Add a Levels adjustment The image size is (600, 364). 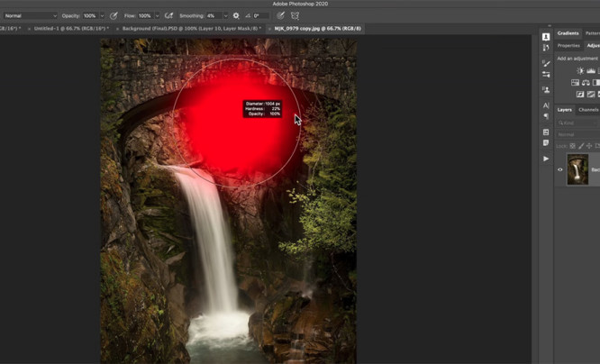591,71
